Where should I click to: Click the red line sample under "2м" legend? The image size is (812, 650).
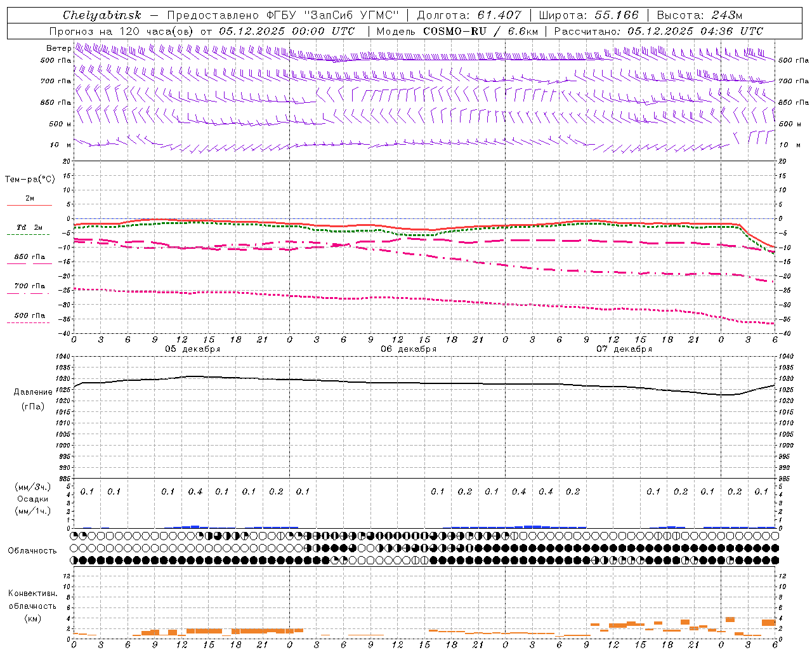[x=29, y=206]
